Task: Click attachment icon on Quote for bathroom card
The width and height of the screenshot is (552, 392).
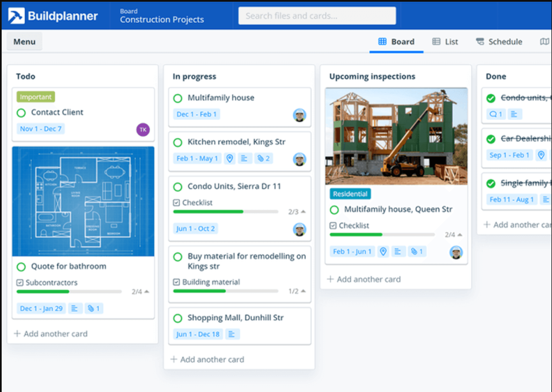Action: 94,308
